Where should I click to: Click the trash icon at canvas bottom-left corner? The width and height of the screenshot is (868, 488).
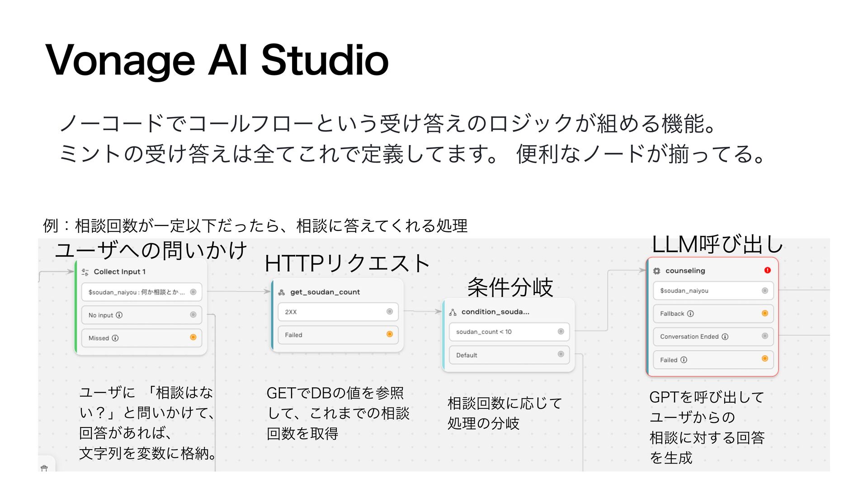44,468
